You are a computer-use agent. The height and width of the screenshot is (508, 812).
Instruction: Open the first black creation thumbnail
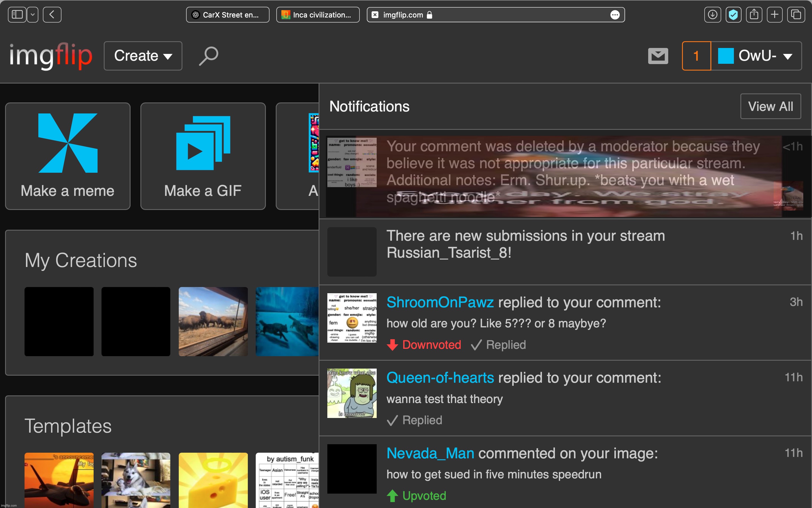coord(59,321)
